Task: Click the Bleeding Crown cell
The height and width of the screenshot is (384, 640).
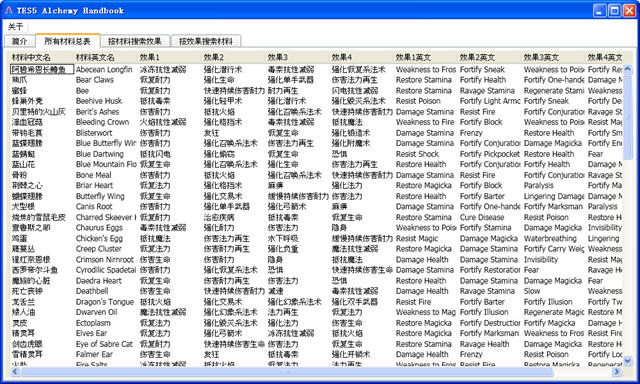Action: (x=102, y=122)
